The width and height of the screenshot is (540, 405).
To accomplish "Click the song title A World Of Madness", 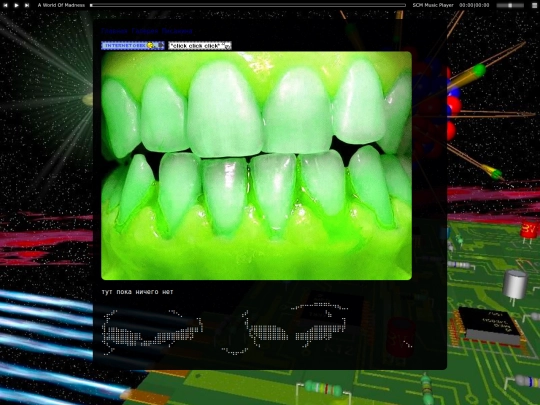I will tap(61, 5).
